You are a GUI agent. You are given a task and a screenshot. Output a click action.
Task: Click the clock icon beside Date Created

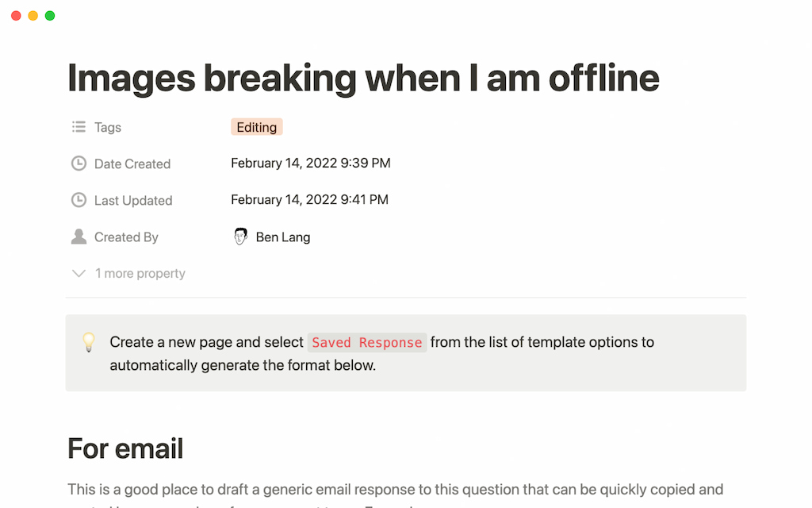point(78,164)
